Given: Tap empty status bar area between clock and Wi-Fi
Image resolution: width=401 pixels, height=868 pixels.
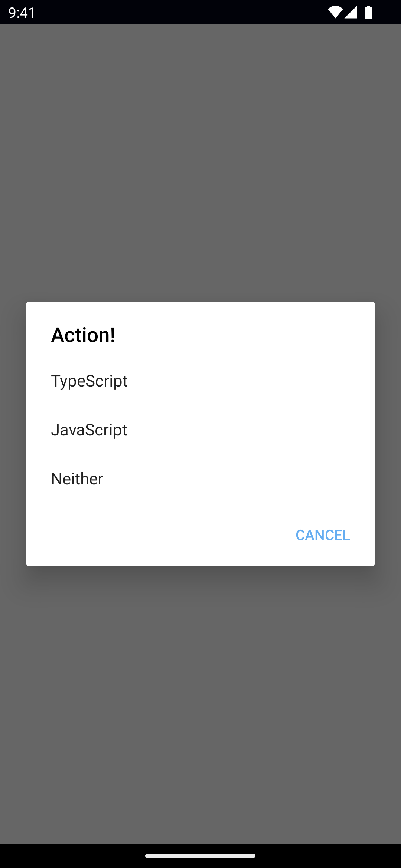Looking at the screenshot, I should pos(178,12).
